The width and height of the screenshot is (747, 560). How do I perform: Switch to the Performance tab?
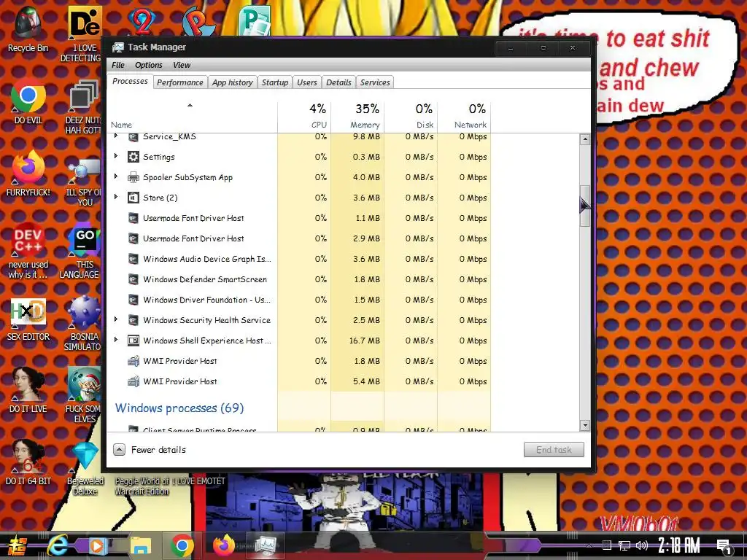click(180, 82)
